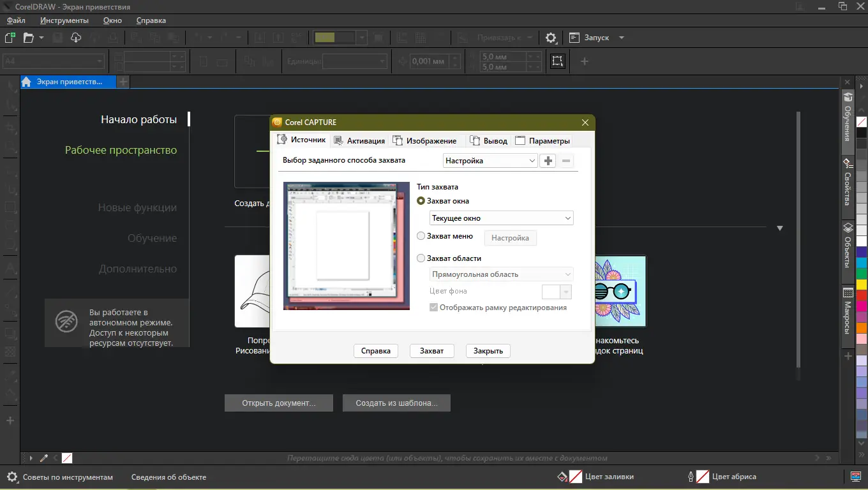Screen dimensions: 868x490
Task: Expand the document palette flyout arrow
Action: (31, 458)
